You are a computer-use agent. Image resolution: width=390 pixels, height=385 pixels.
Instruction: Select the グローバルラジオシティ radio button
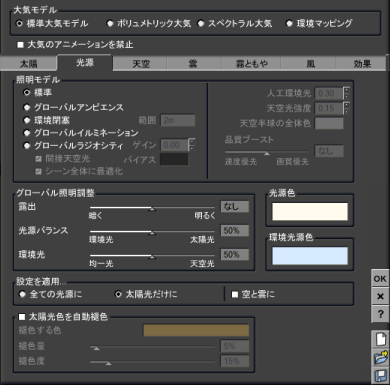point(27,146)
